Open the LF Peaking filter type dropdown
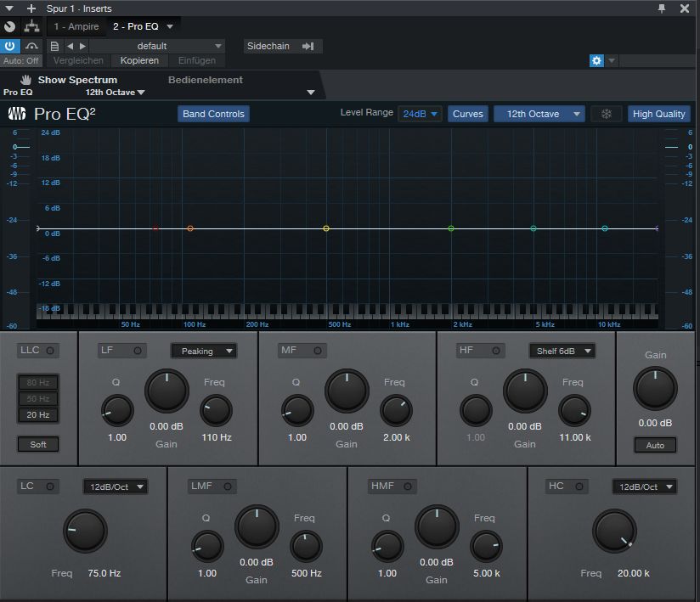Screen dimensions: 700x602 tap(204, 352)
